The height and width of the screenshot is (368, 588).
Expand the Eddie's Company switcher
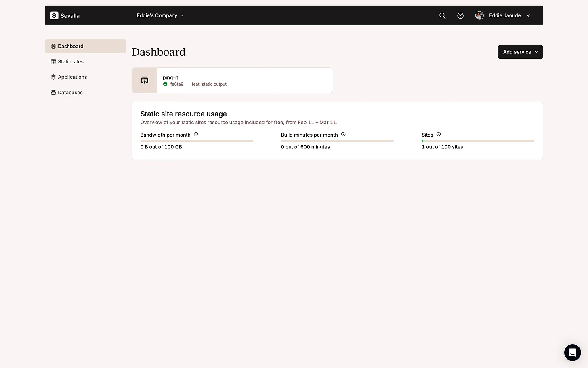tap(160, 15)
